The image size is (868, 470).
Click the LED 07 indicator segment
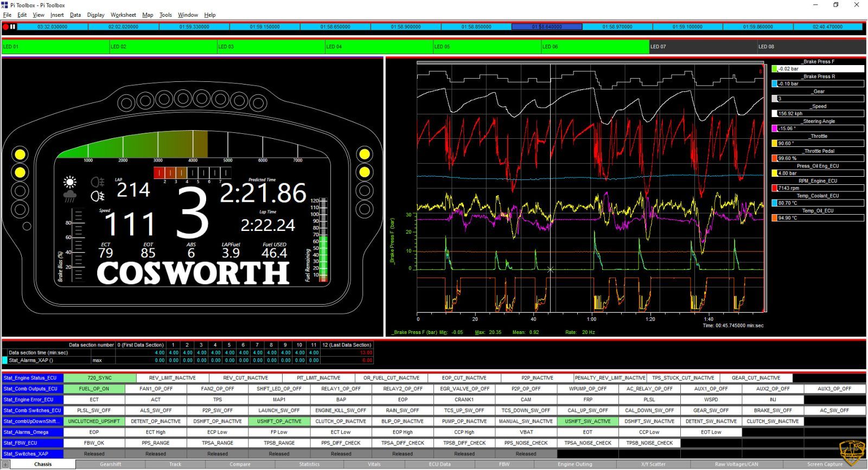(x=703, y=47)
